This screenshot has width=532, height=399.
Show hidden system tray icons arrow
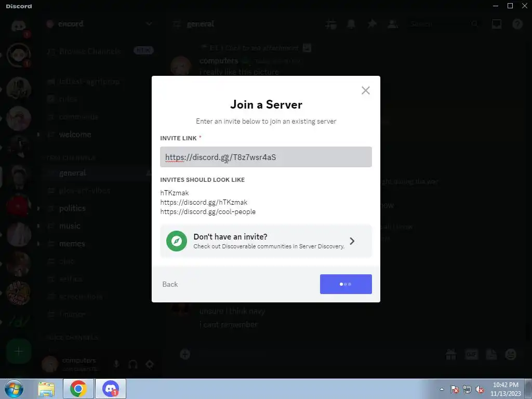(x=442, y=389)
